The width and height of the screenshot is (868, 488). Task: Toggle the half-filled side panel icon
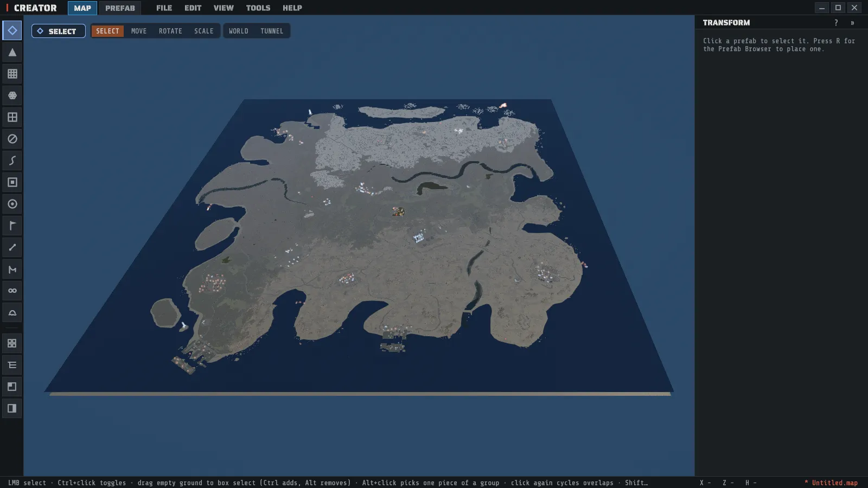(x=12, y=408)
